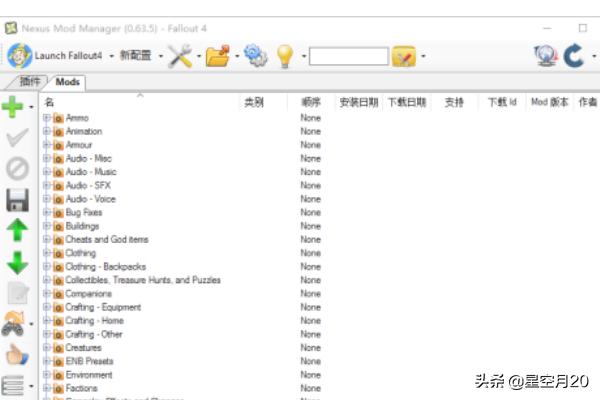
Task: Switch to the 插件 tab
Action: [x=29, y=82]
